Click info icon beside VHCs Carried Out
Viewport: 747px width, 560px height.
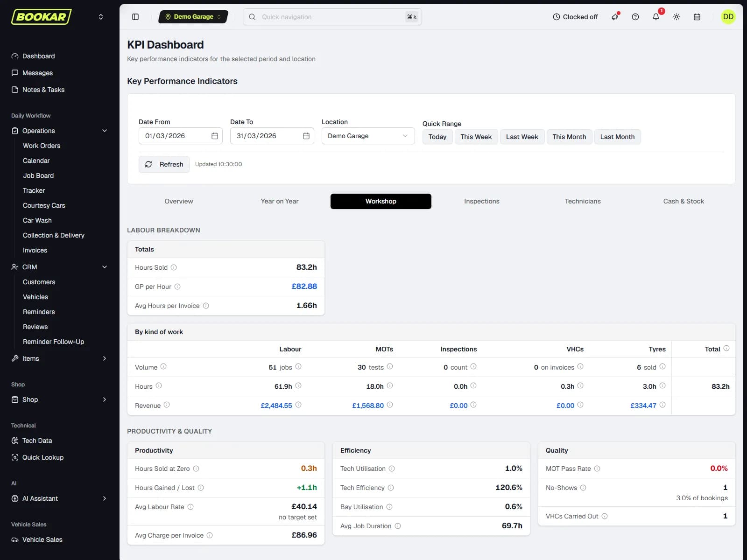[605, 516]
